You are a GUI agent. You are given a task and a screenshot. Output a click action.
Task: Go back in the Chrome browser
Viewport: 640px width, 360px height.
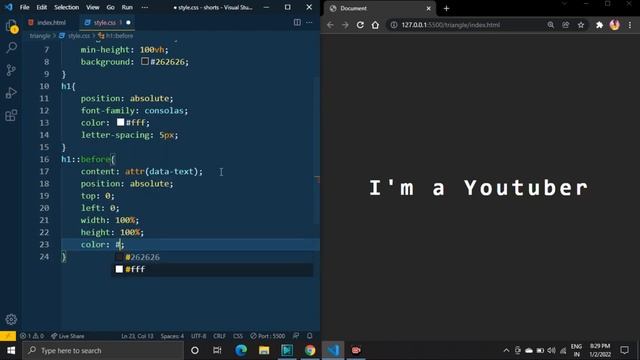coord(330,25)
